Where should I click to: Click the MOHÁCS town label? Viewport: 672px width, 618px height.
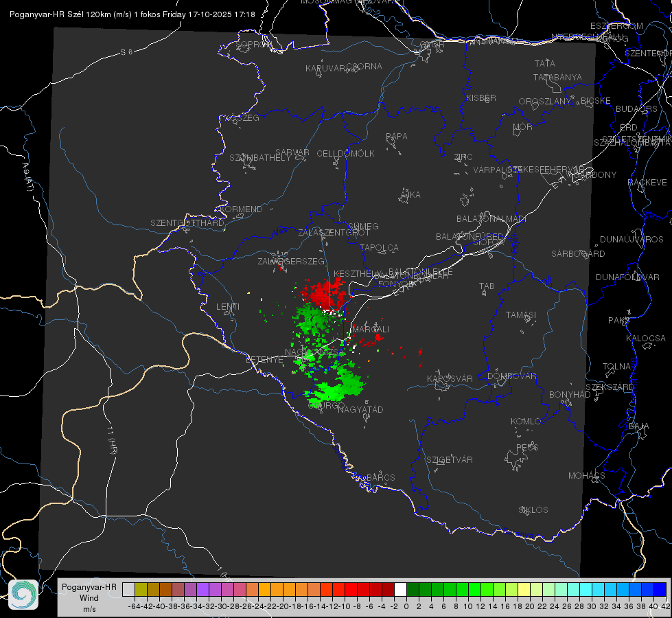click(586, 476)
